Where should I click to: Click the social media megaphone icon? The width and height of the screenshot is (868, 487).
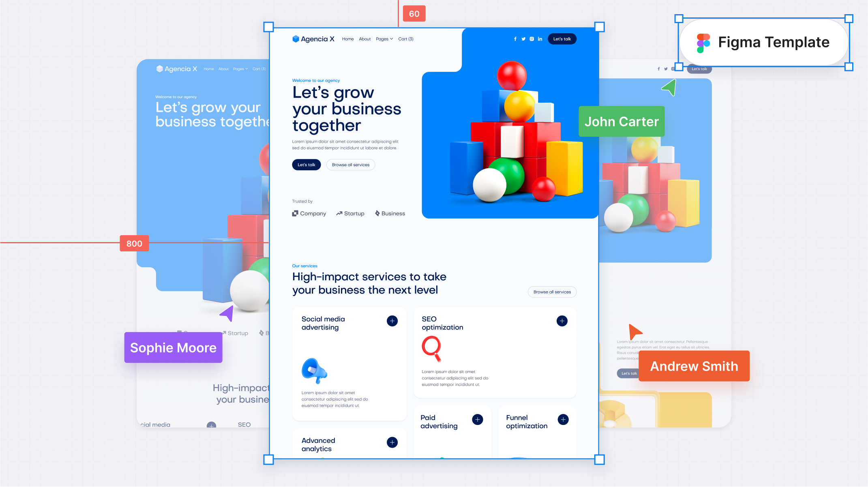(x=313, y=368)
